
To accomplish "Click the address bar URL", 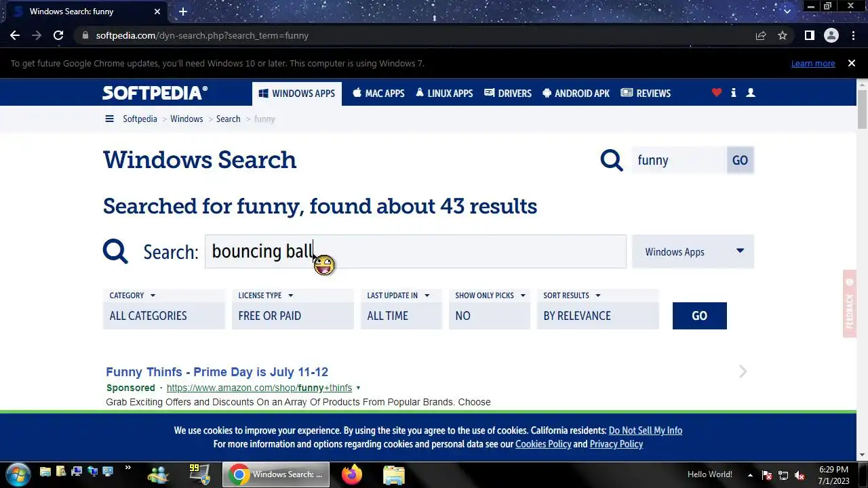I will pos(202,35).
